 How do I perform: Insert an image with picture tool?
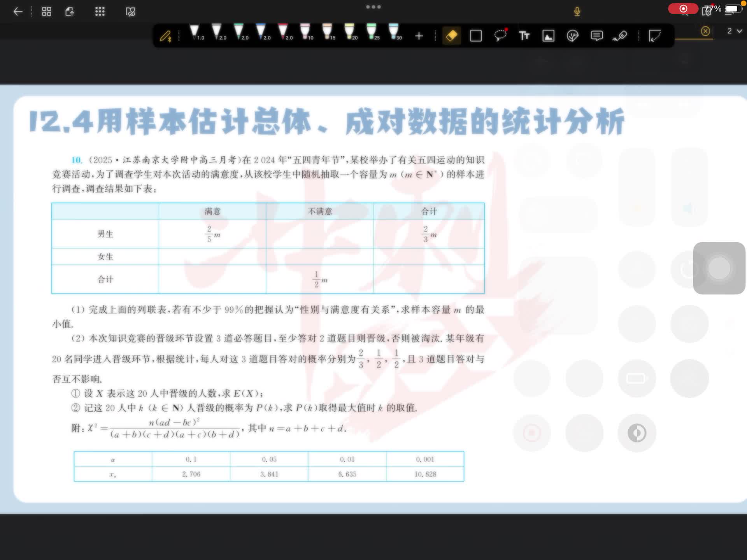[x=548, y=36]
